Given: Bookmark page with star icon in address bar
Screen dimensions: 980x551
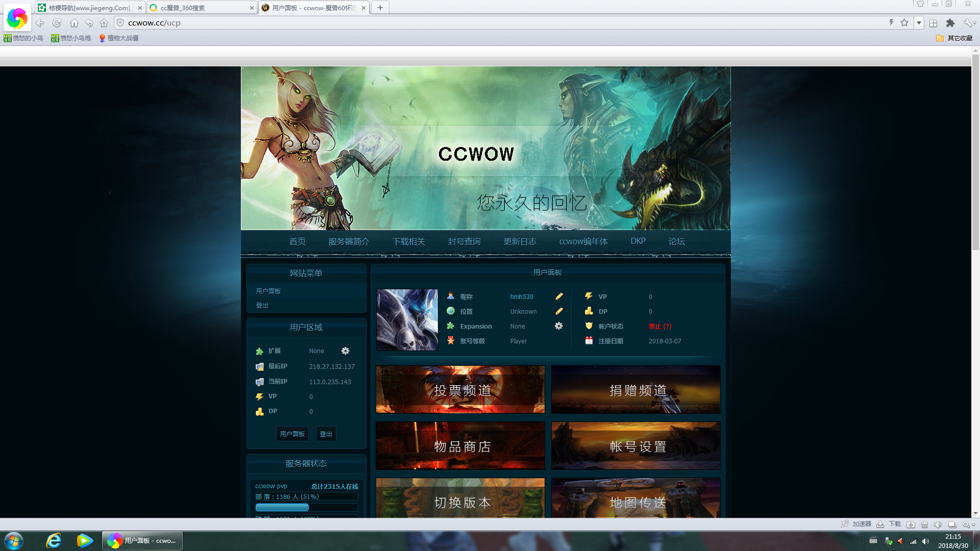Looking at the screenshot, I should coord(904,23).
